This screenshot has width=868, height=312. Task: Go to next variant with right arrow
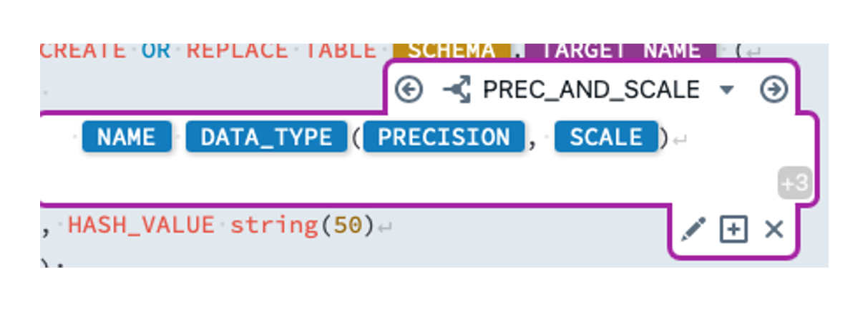tap(774, 89)
